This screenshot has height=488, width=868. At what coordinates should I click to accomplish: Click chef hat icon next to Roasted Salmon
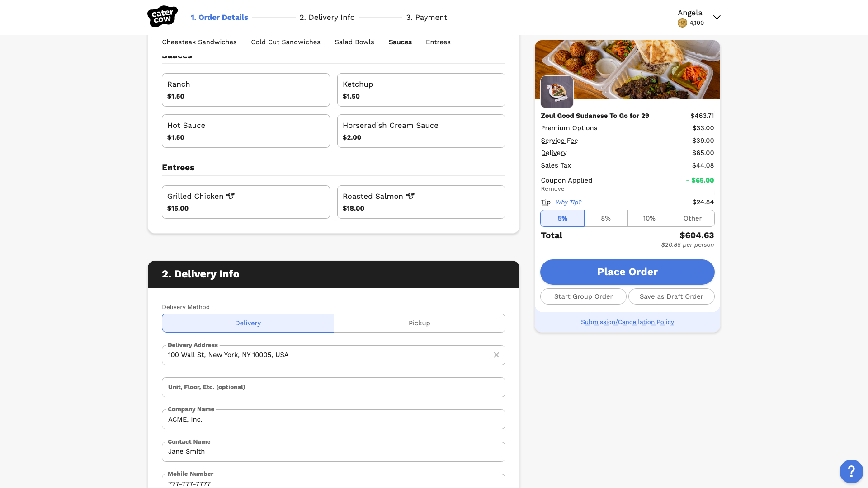(410, 196)
